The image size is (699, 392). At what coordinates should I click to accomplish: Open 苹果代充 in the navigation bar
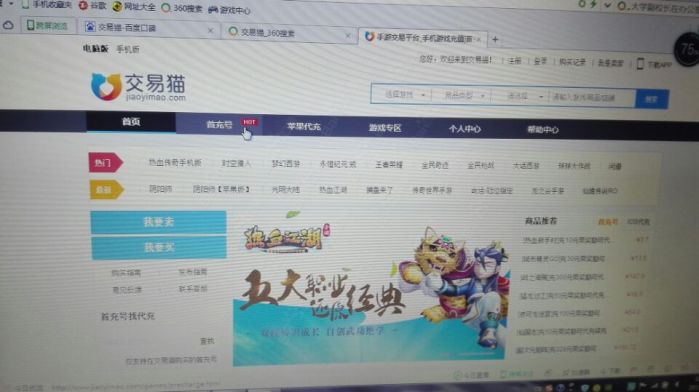[x=304, y=127]
